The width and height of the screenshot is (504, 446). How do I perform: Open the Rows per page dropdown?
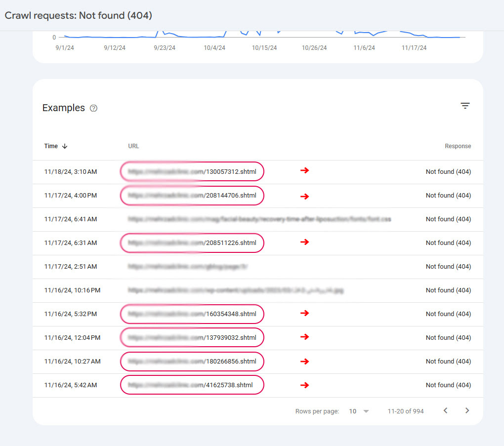[359, 411]
